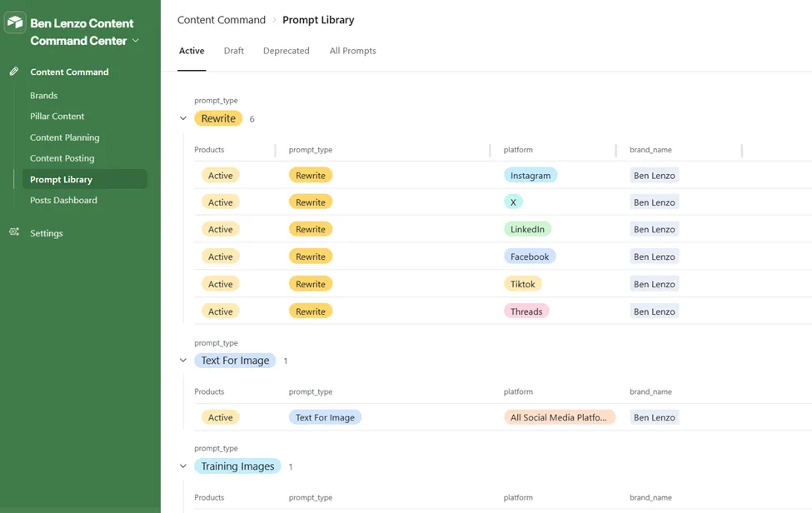
Task: Switch to the Active tab
Action: 192,51
